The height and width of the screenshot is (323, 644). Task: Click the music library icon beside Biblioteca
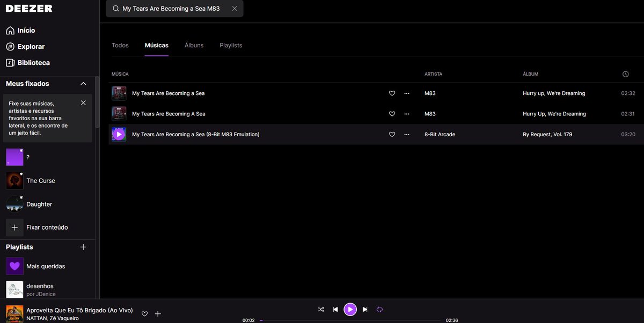pyautogui.click(x=10, y=63)
